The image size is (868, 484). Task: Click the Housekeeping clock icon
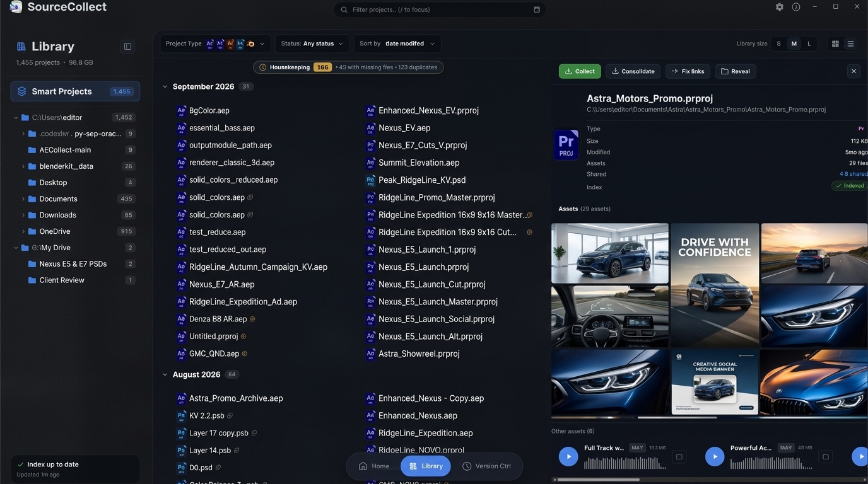tap(263, 67)
